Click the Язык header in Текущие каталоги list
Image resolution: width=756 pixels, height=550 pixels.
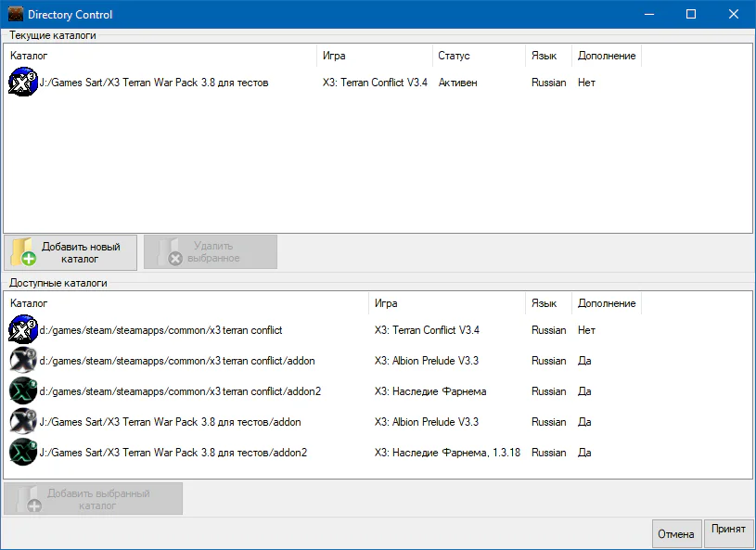[x=548, y=56]
